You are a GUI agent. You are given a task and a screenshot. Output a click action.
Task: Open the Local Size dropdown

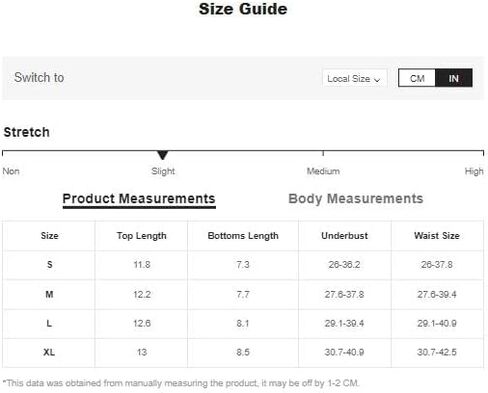pyautogui.click(x=354, y=78)
